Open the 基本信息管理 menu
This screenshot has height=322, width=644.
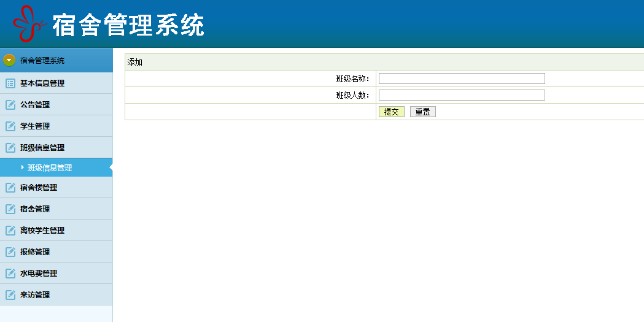click(56, 83)
